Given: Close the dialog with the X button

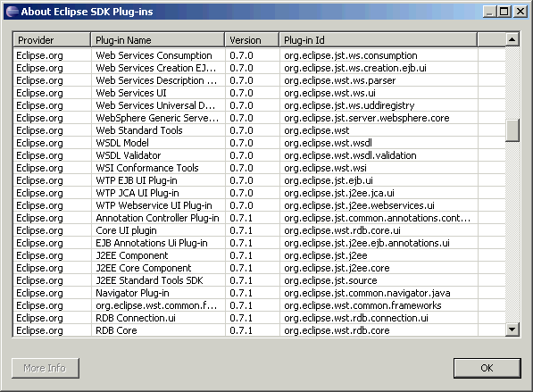Looking at the screenshot, I should pyautogui.click(x=521, y=12).
